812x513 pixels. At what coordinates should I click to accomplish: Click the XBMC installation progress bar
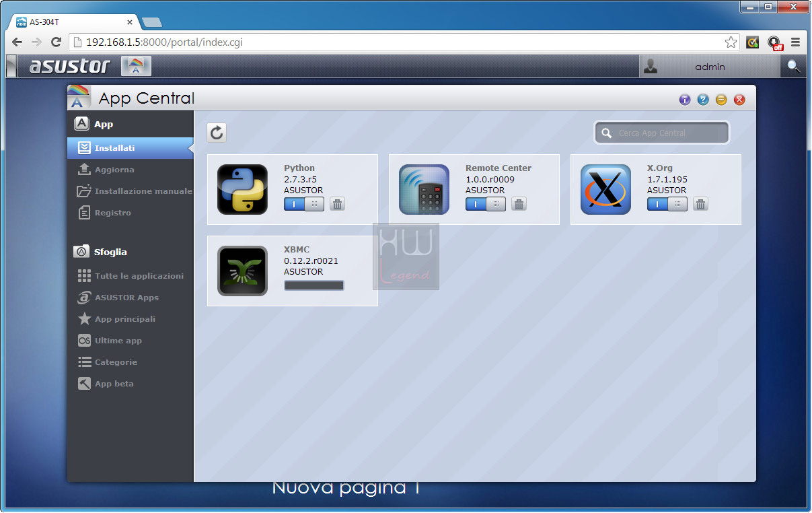(314, 285)
